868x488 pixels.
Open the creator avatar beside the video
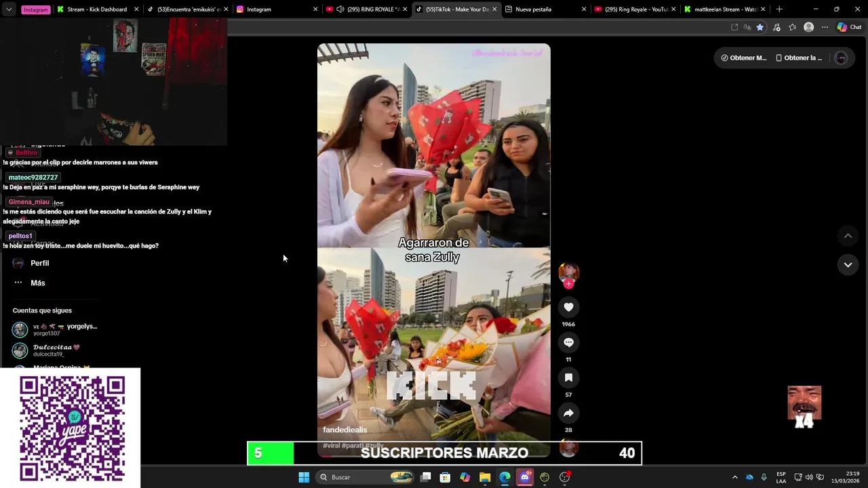pyautogui.click(x=568, y=272)
